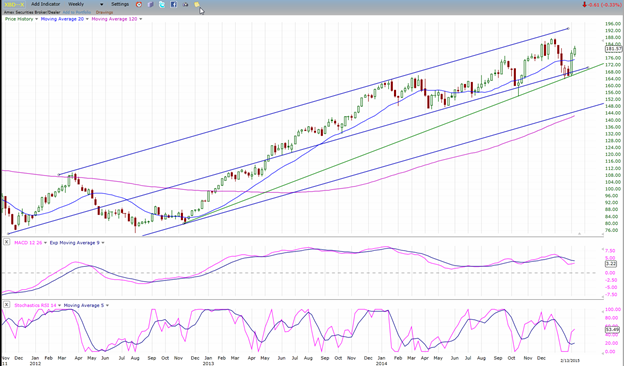
Task: Share chart via Twitter icon
Action: pyautogui.click(x=162, y=4)
